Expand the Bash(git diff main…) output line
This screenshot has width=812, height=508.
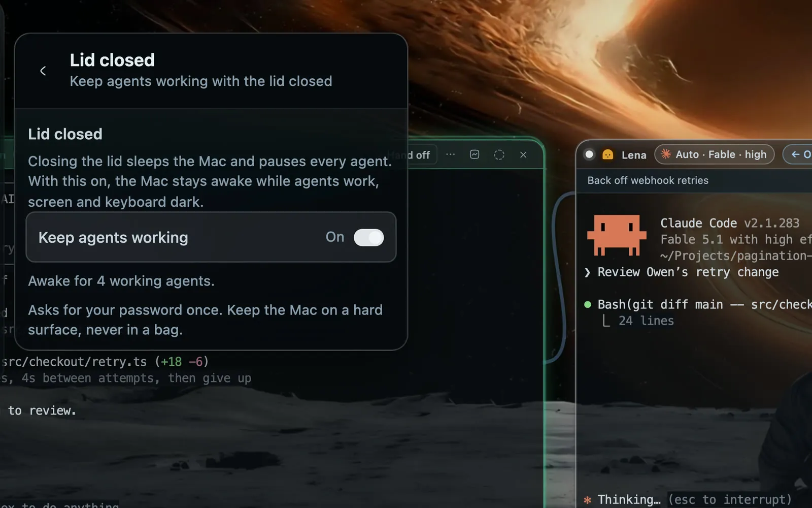704,304
